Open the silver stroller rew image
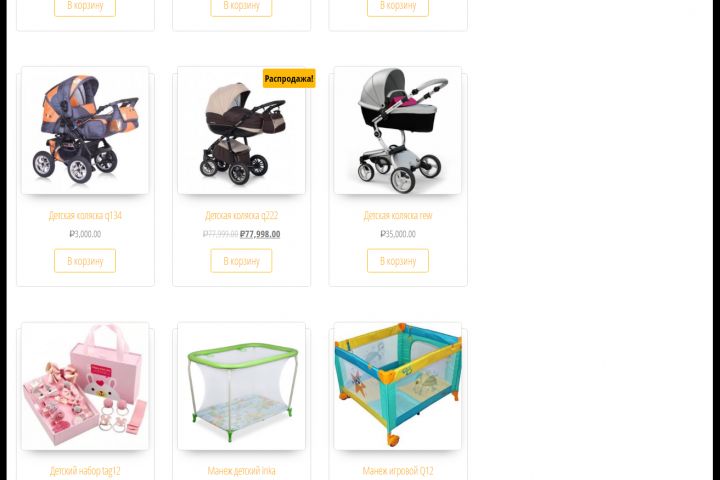 click(x=398, y=130)
